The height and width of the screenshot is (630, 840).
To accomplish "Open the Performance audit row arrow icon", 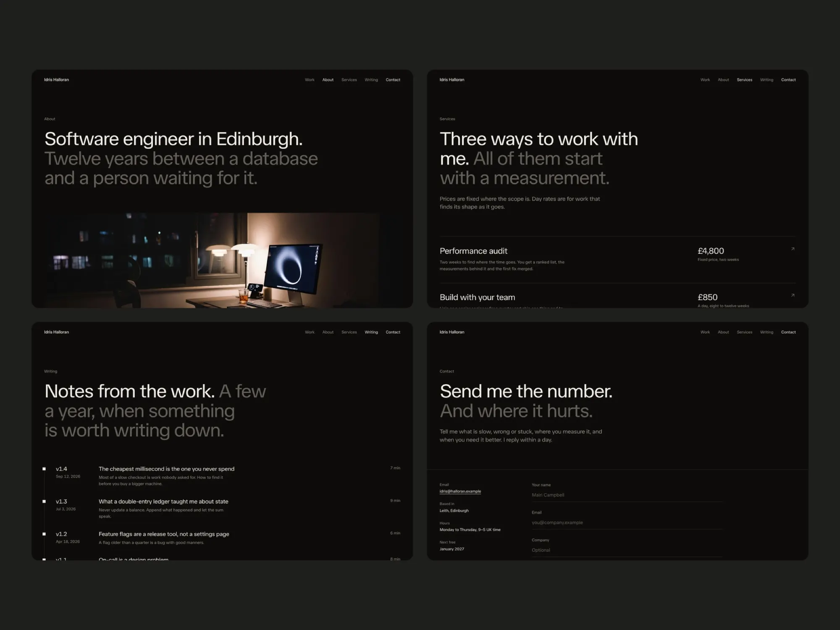I will (x=793, y=249).
